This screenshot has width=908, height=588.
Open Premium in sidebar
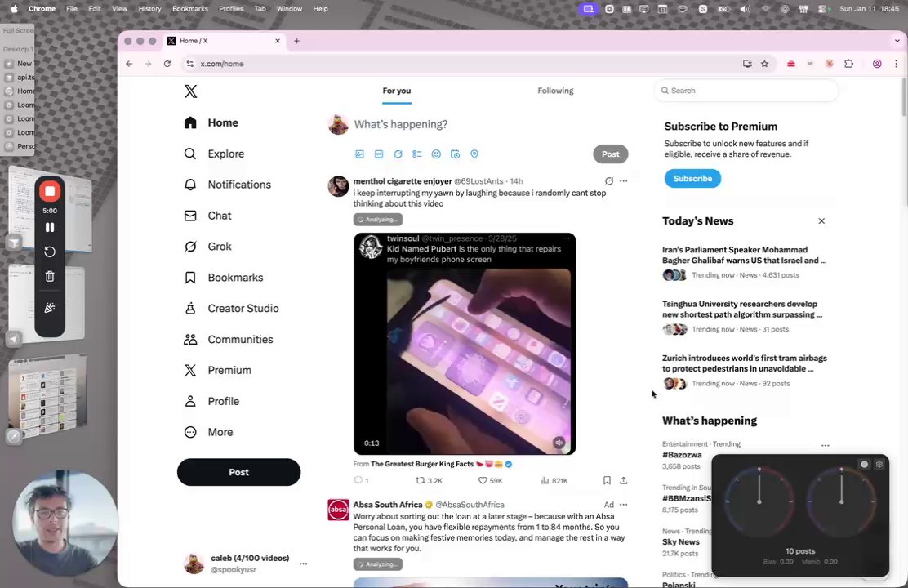coord(218,370)
